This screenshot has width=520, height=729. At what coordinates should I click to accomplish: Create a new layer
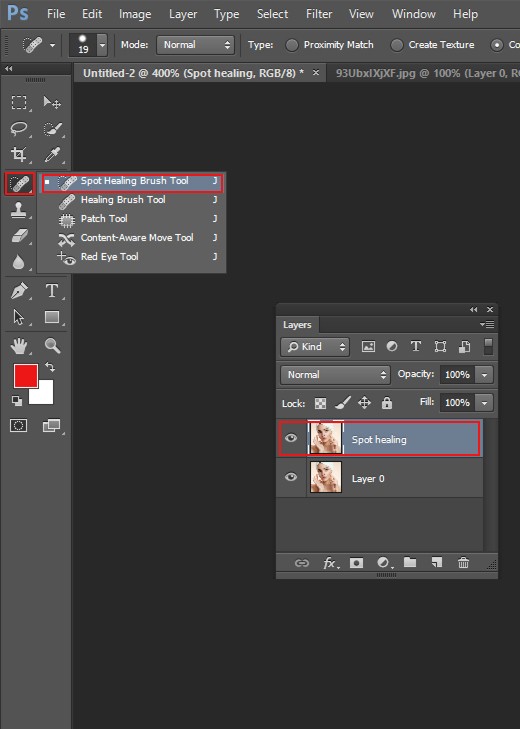437,563
